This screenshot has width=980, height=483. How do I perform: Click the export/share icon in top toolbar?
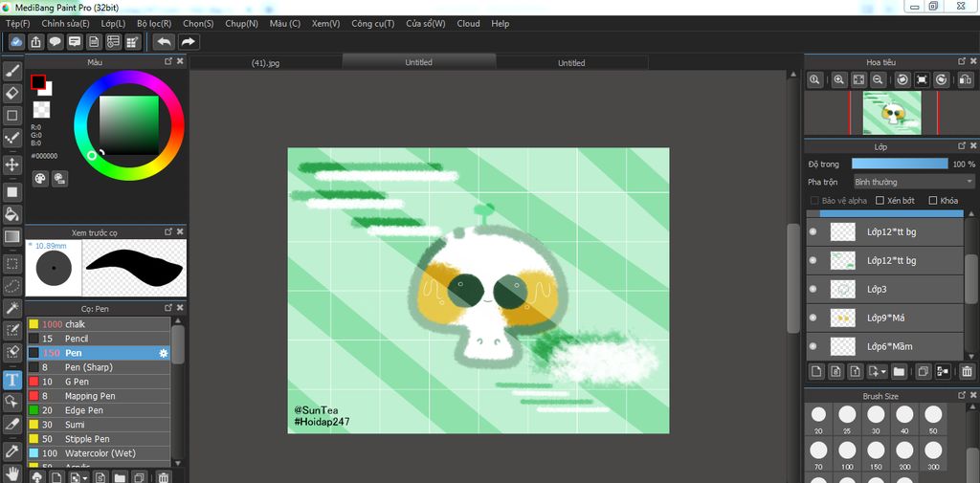36,42
